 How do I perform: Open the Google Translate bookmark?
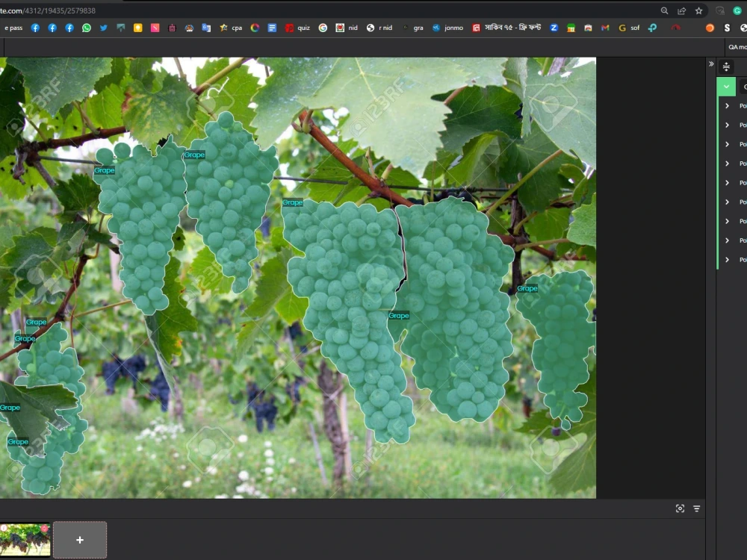coord(206,28)
